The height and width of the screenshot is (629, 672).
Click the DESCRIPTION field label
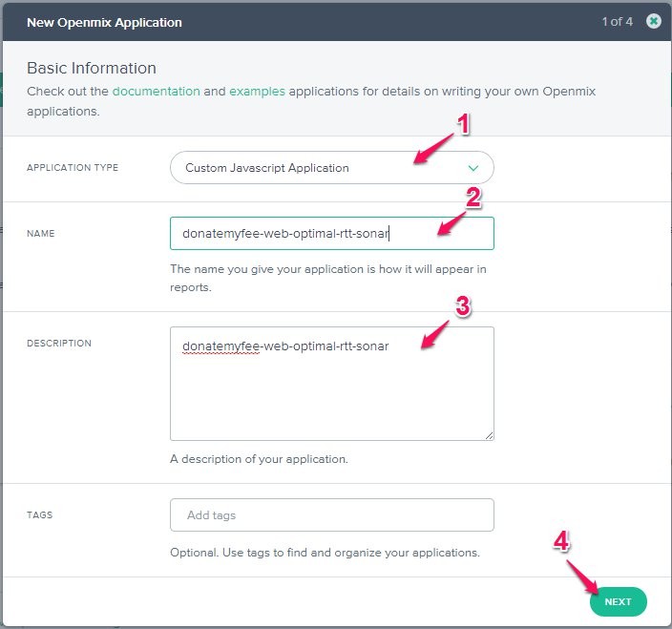(59, 344)
